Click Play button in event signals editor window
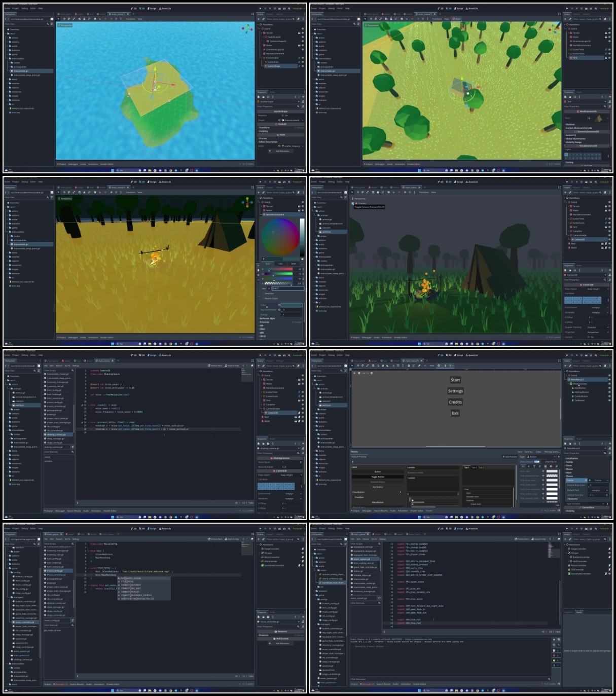 567,529
